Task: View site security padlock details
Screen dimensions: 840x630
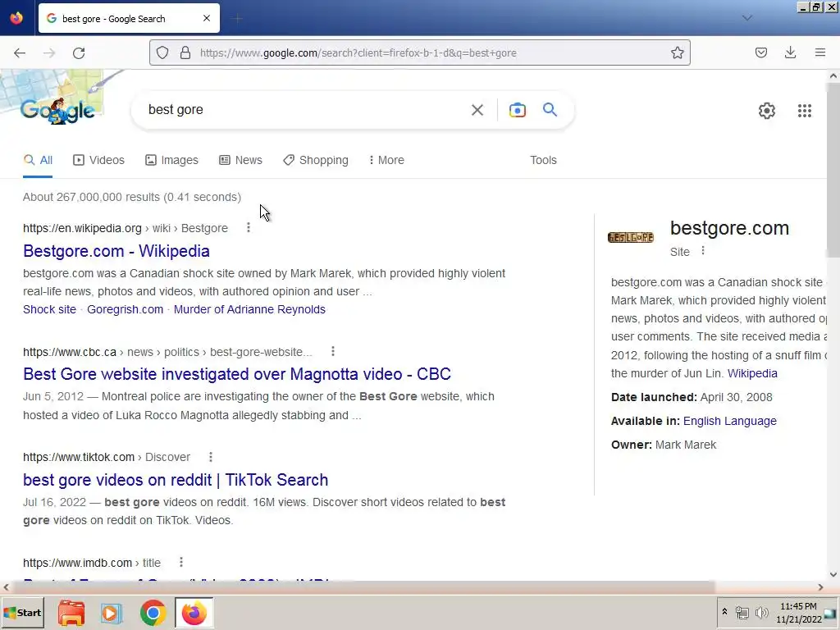Action: click(185, 52)
